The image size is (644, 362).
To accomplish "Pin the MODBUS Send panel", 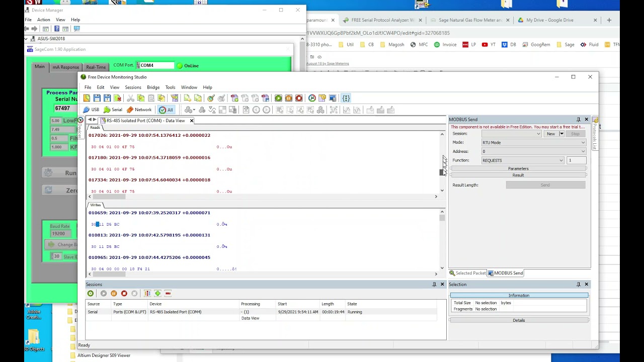I will (579, 120).
